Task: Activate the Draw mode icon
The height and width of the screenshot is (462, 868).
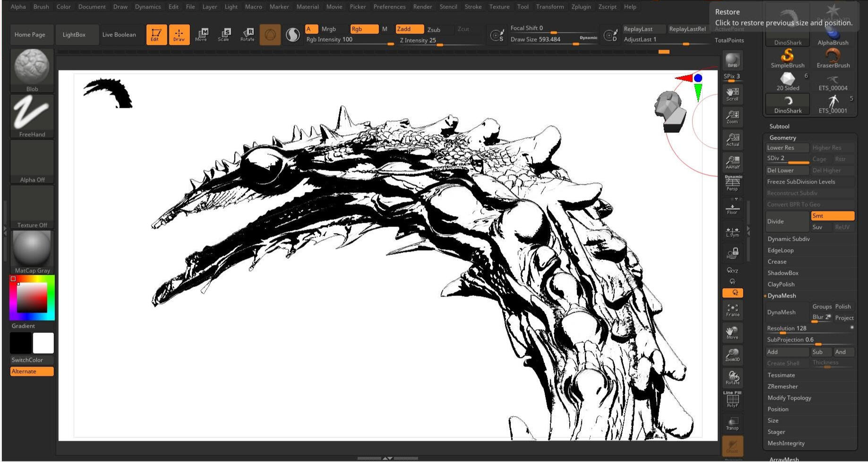Action: point(179,35)
